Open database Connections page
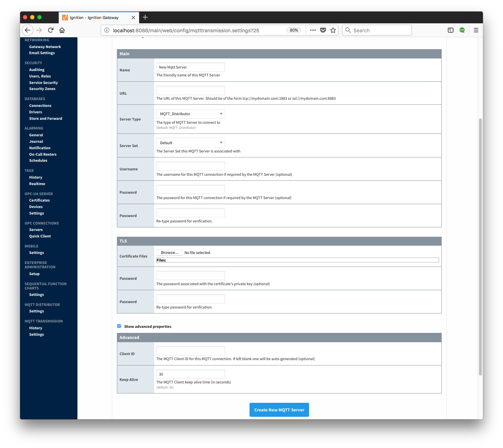503x448 pixels. tap(40, 105)
